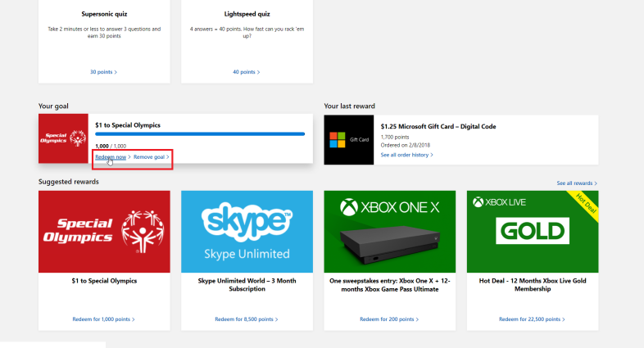Screen dimensions: 644x348
Task: Redeem Xbox sweepstakes for 200 points
Action: [x=389, y=319]
